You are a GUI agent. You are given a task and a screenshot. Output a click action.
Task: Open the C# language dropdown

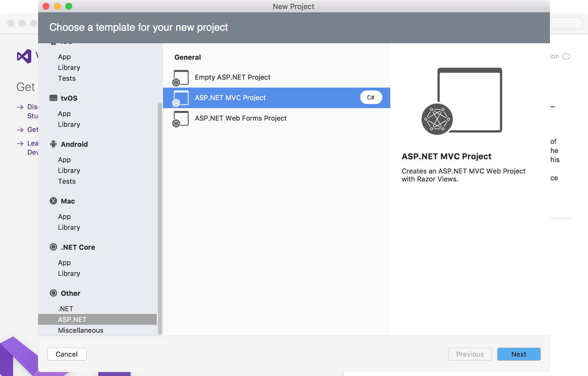click(371, 97)
